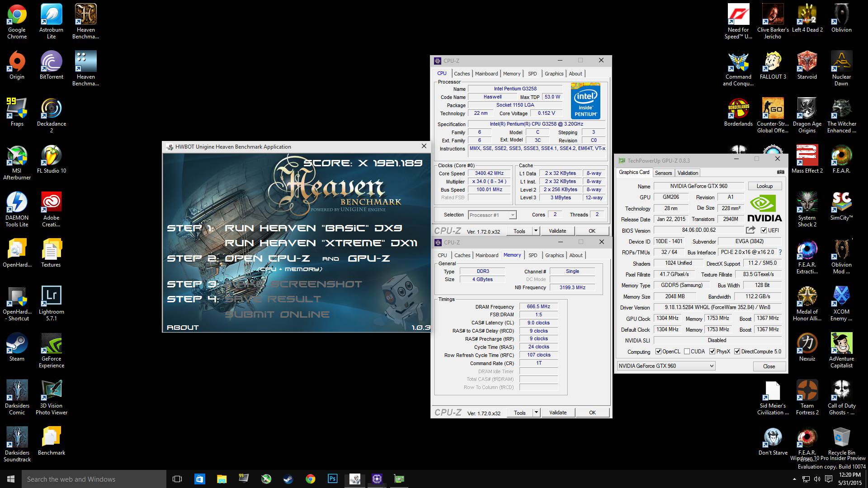The height and width of the screenshot is (488, 868).
Task: Launch SimCity desktop icon
Action: click(x=841, y=206)
